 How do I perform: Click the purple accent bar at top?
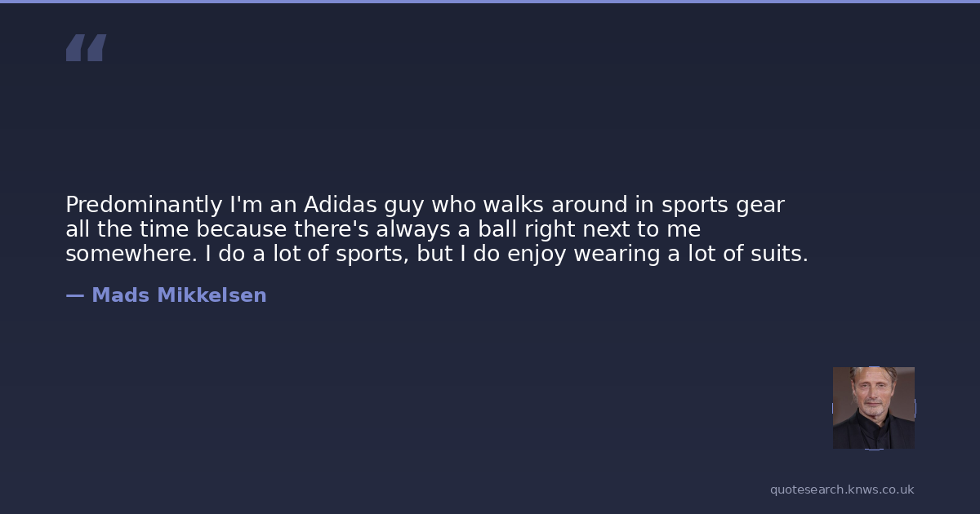(x=490, y=2)
